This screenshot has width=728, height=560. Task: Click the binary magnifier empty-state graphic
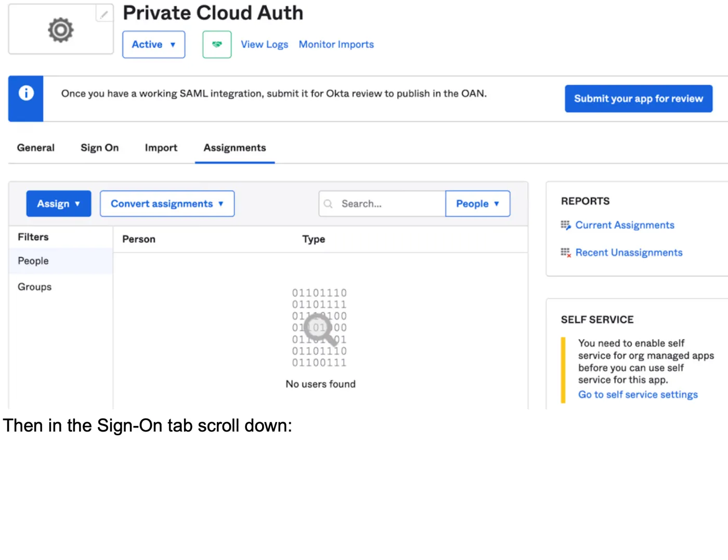click(x=319, y=328)
